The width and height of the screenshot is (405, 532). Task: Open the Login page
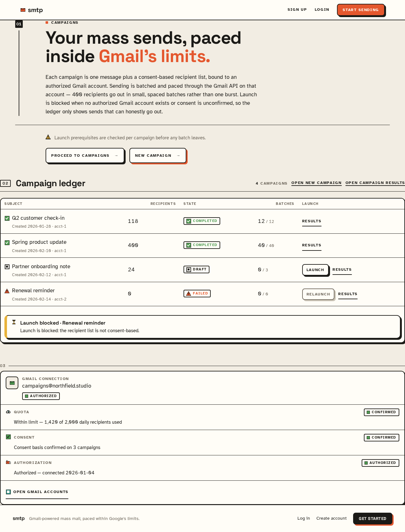click(x=322, y=9)
